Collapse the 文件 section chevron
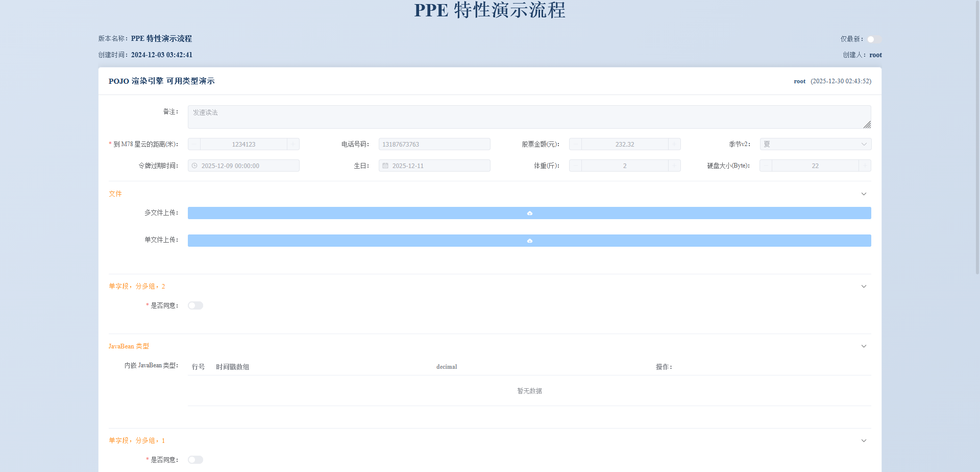Image resolution: width=980 pixels, height=472 pixels. tap(864, 194)
